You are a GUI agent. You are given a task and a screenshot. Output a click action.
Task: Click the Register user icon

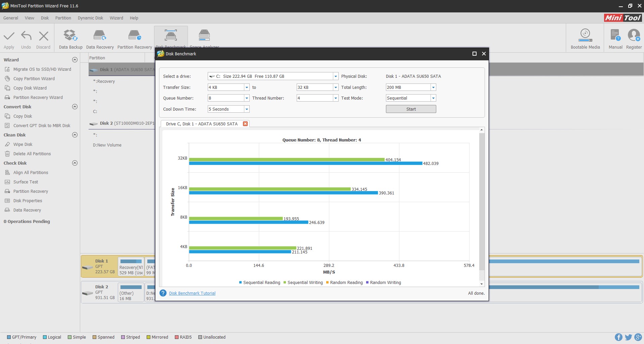pyautogui.click(x=634, y=36)
